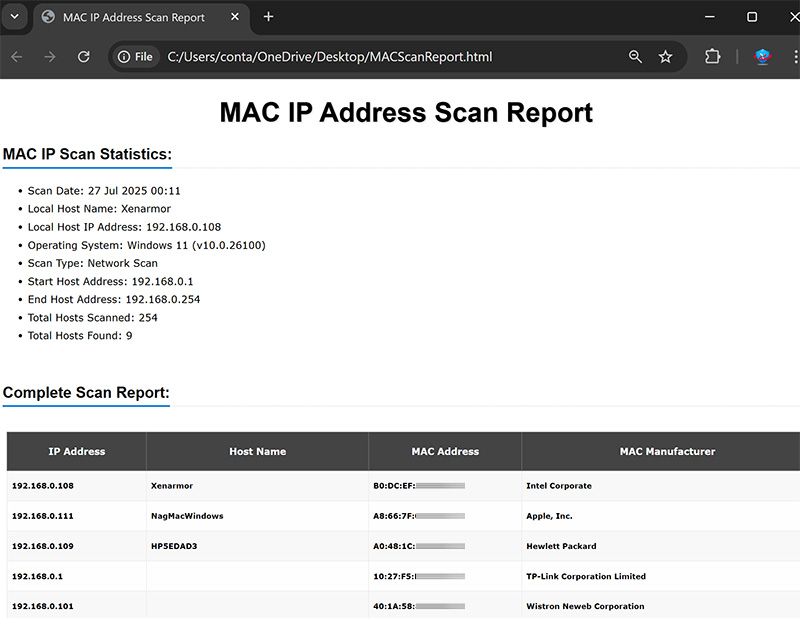This screenshot has height=618, width=800.
Task: Click the MAC Address column header
Action: click(x=445, y=452)
